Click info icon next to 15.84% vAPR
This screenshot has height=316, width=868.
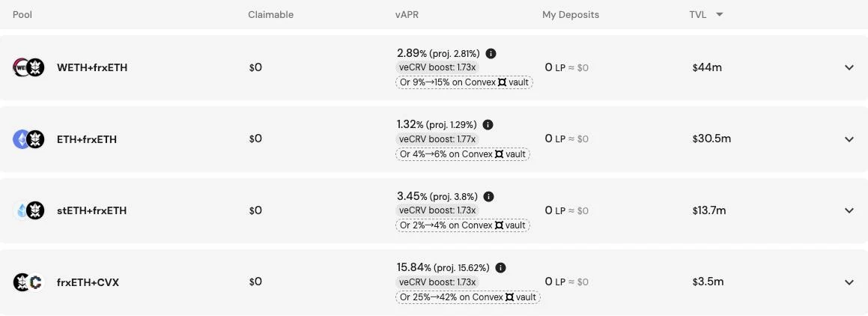point(501,268)
